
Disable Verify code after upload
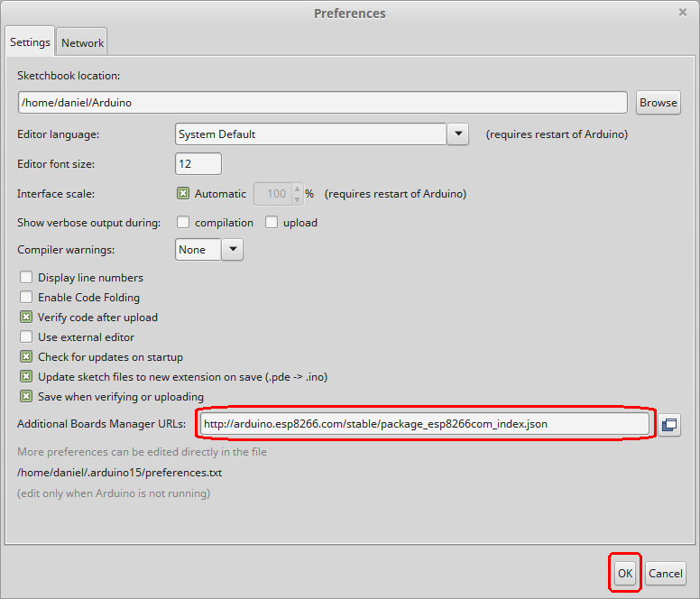26,318
